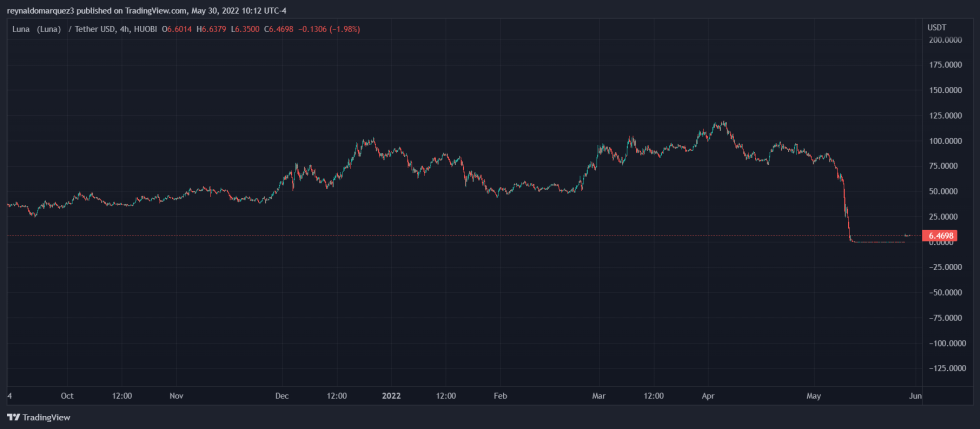Select the Dec label on the time axis

pos(281,395)
